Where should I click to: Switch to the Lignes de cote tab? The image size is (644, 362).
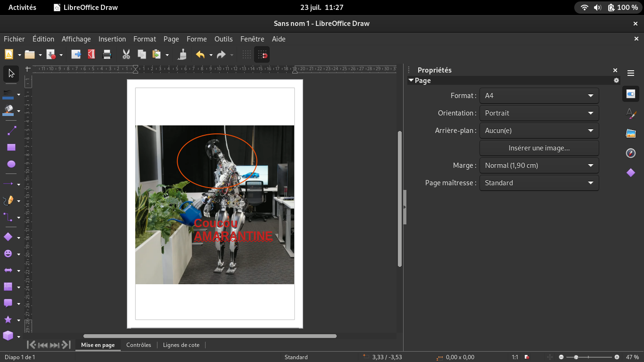pos(181,345)
